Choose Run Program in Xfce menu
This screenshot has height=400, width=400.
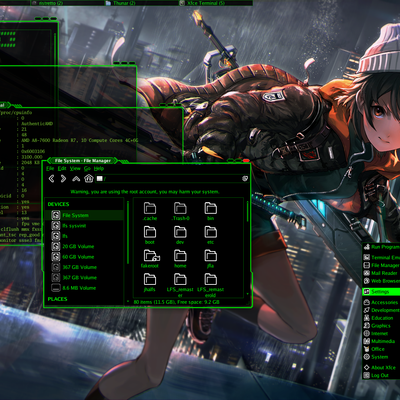pos(381,247)
